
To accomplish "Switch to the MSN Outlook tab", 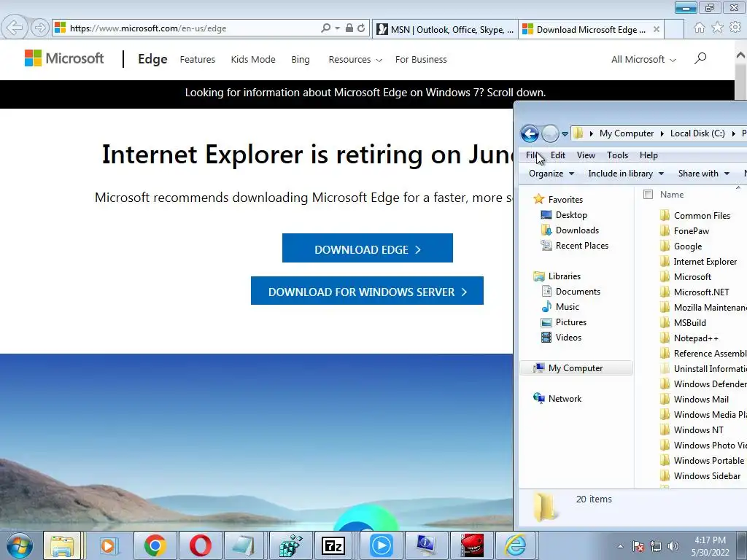I will tap(446, 29).
